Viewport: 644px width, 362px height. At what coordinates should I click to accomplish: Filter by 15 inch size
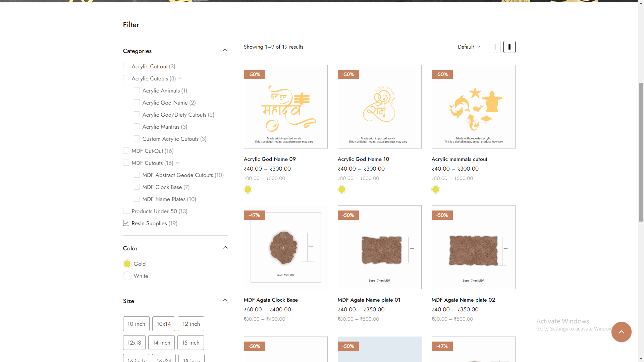pos(191,343)
